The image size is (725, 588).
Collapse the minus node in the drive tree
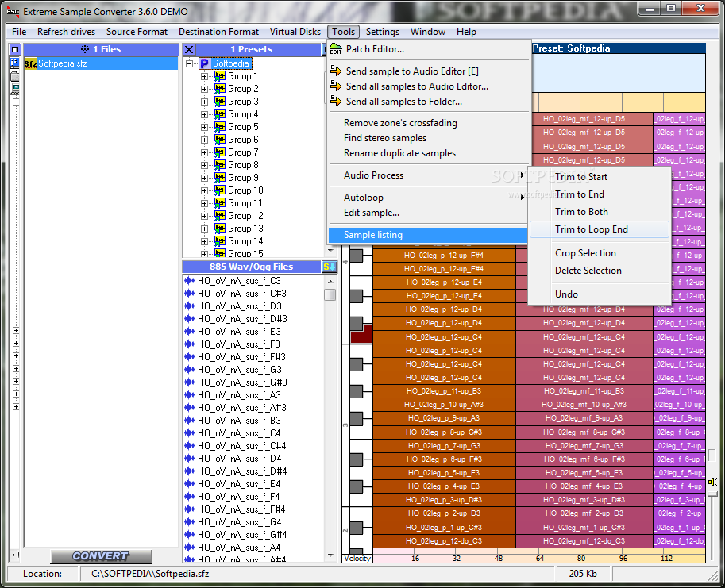pyautogui.click(x=16, y=102)
